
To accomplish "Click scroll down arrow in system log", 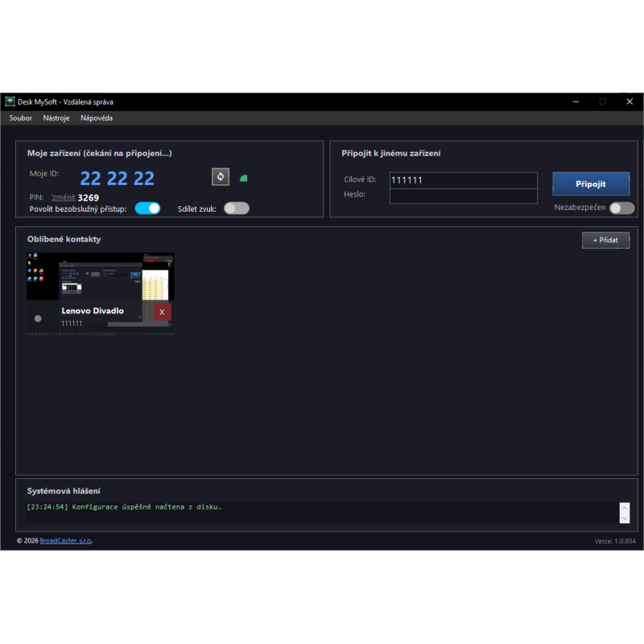I will 625,518.
